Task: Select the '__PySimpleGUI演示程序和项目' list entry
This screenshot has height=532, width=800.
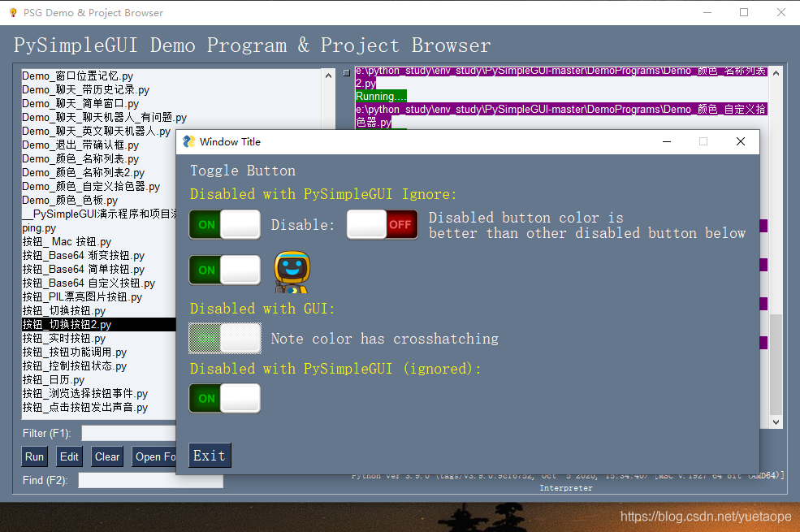Action: point(99,214)
